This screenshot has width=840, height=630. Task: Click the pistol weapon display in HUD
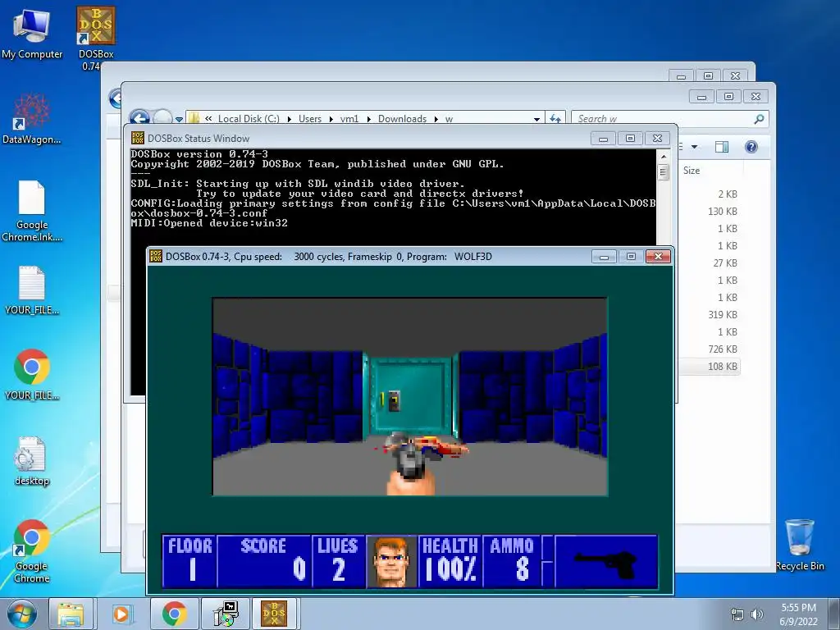click(606, 561)
